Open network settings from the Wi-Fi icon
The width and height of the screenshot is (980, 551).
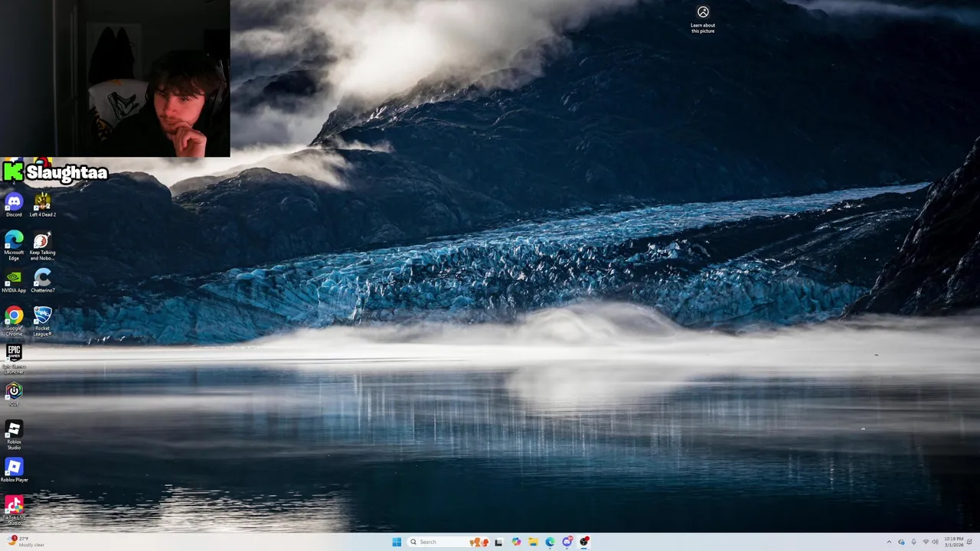[926, 542]
